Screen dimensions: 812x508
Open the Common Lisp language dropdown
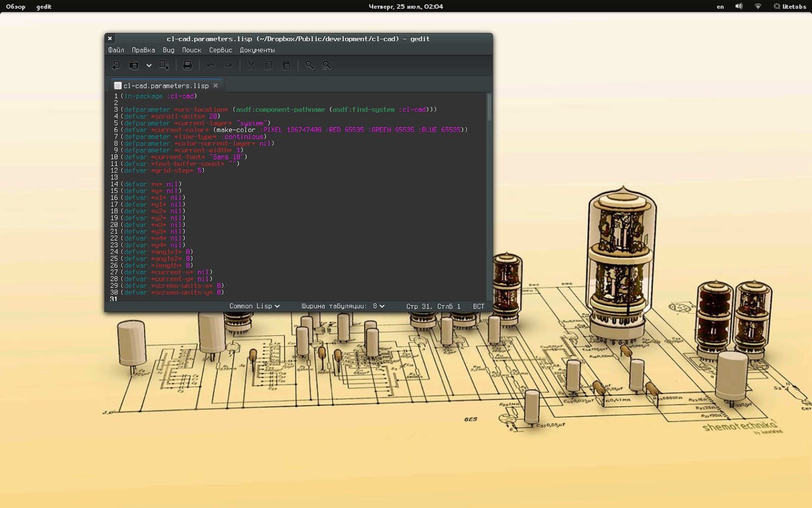pyautogui.click(x=254, y=306)
